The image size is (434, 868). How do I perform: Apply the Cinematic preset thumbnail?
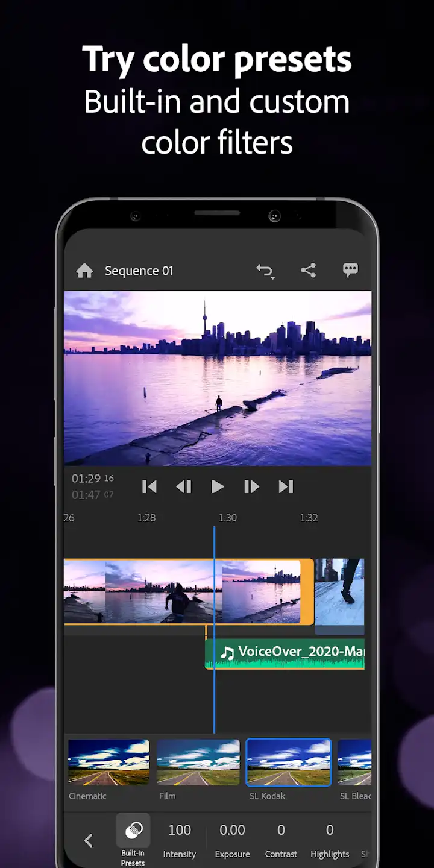pos(108,763)
